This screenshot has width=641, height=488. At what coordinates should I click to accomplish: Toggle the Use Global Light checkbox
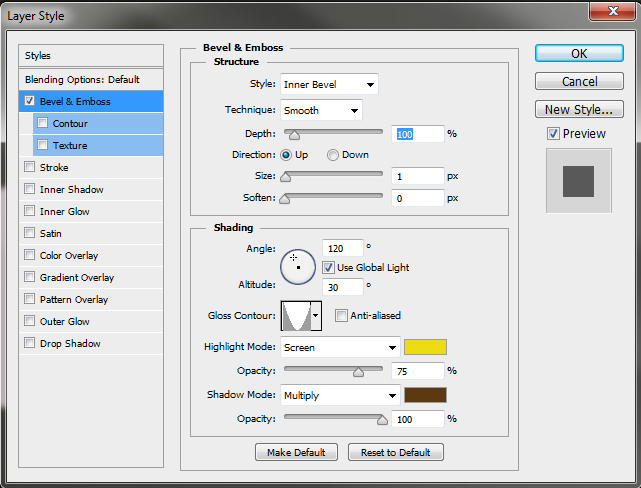click(328, 268)
